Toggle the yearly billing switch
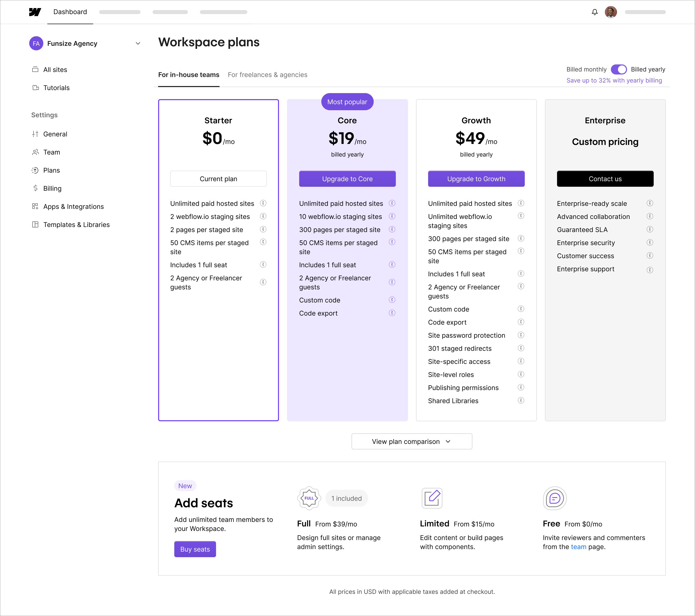695x616 pixels. tap(618, 69)
